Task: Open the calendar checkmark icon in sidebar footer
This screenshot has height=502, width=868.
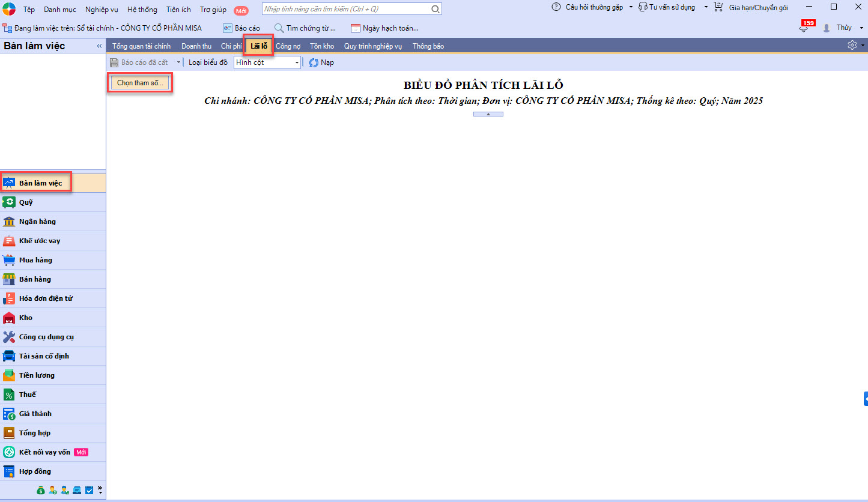Action: [89, 491]
